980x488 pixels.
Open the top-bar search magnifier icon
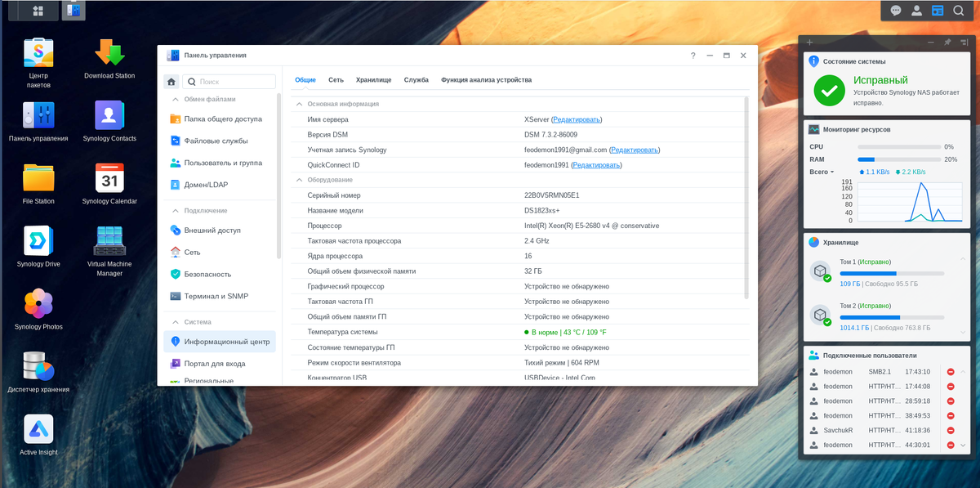[958, 11]
